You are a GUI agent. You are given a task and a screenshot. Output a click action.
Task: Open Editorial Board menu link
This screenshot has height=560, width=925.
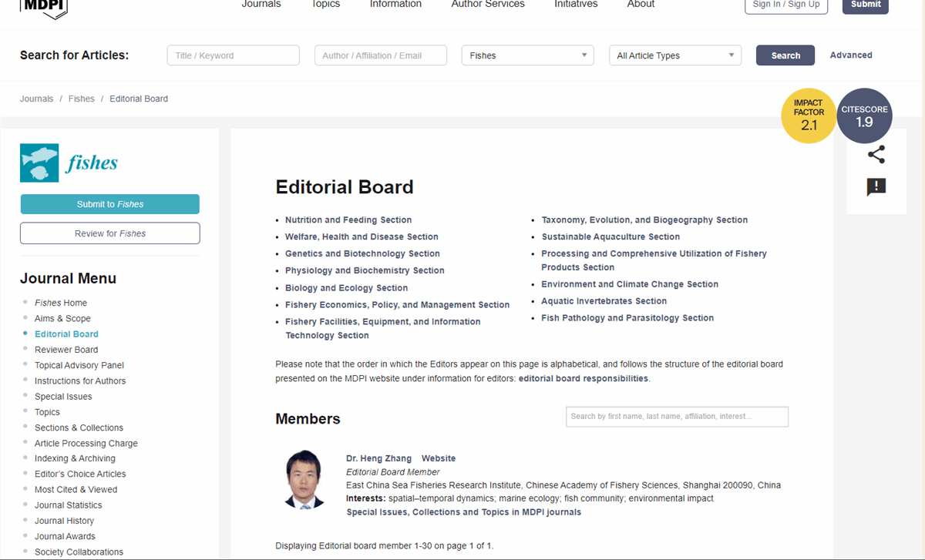coord(66,334)
